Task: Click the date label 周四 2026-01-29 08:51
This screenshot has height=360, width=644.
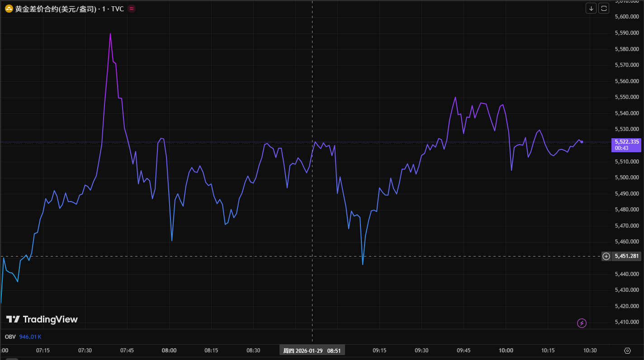Action: pos(312,350)
